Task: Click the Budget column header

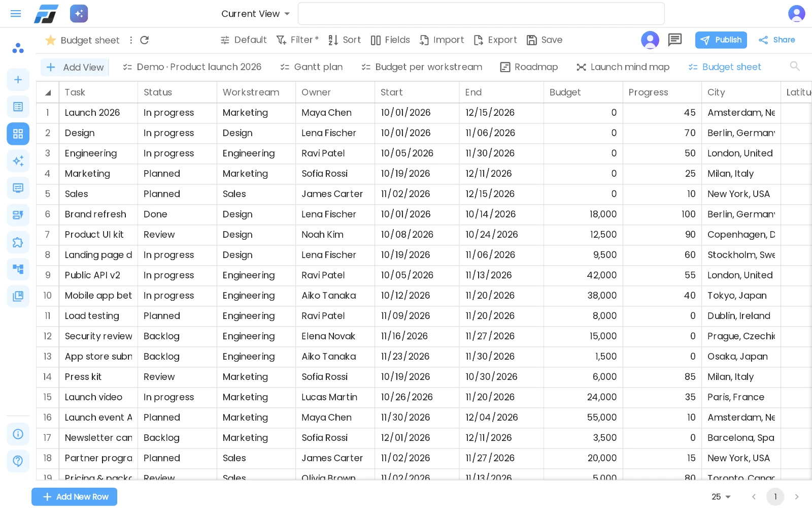Action: tap(583, 92)
